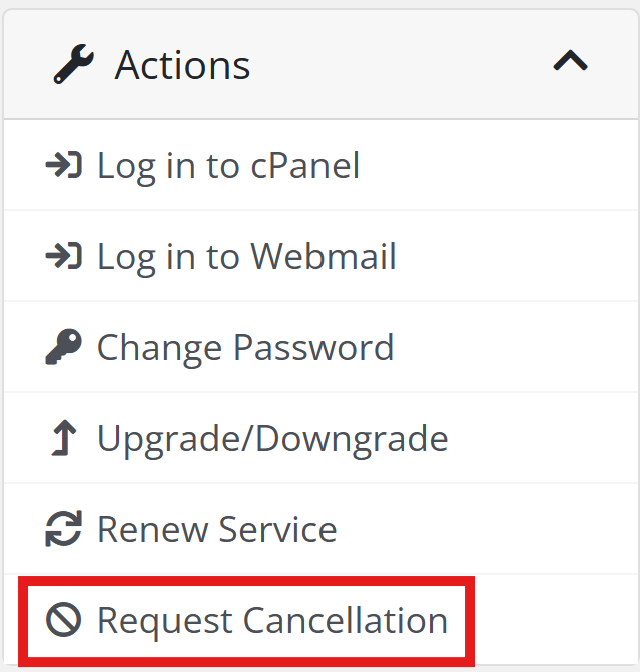The width and height of the screenshot is (640, 672).
Task: Click the refresh arrows icon for Renew Service
Action: pos(64,529)
